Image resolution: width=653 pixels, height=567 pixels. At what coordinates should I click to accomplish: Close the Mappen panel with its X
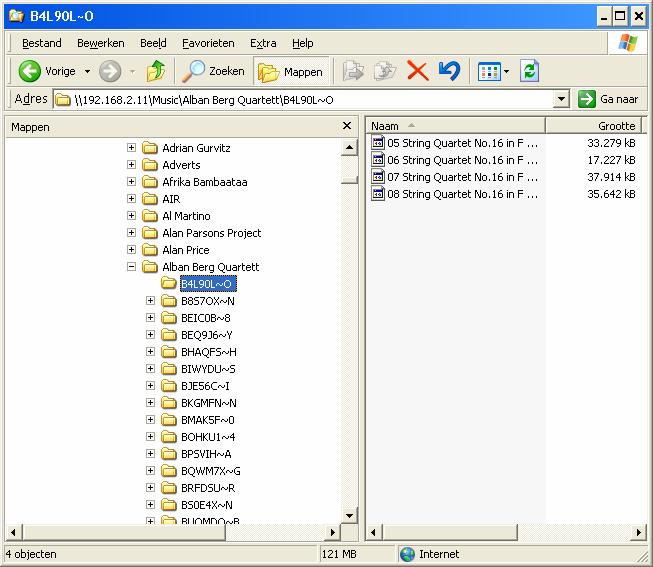click(x=347, y=126)
